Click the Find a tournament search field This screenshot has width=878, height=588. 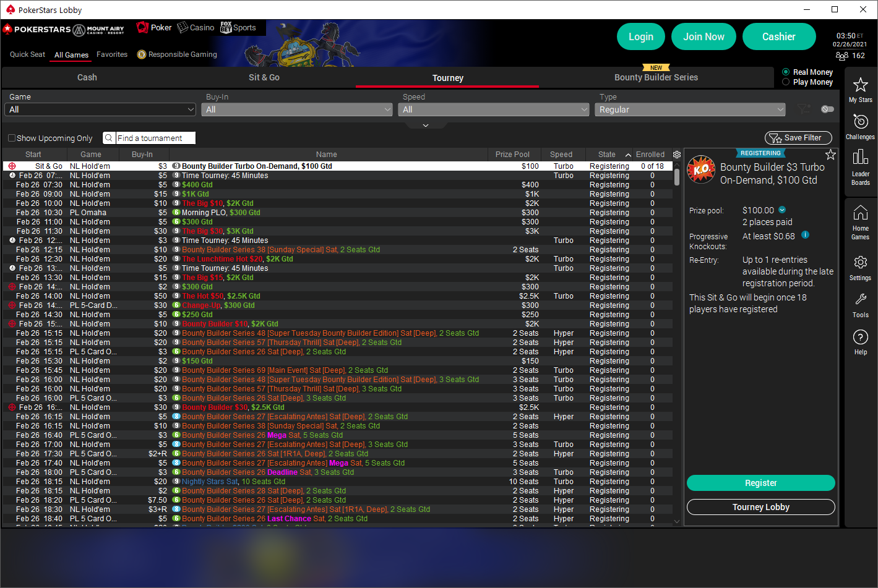[156, 138]
